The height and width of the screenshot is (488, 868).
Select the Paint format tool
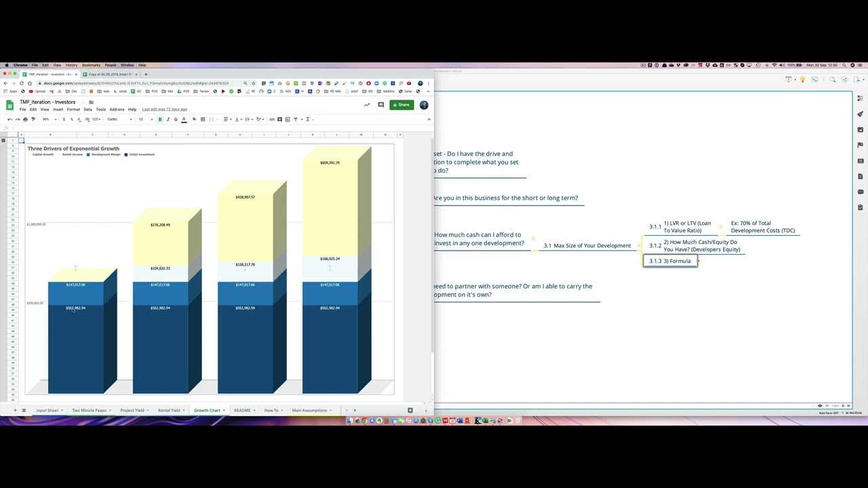tap(33, 119)
